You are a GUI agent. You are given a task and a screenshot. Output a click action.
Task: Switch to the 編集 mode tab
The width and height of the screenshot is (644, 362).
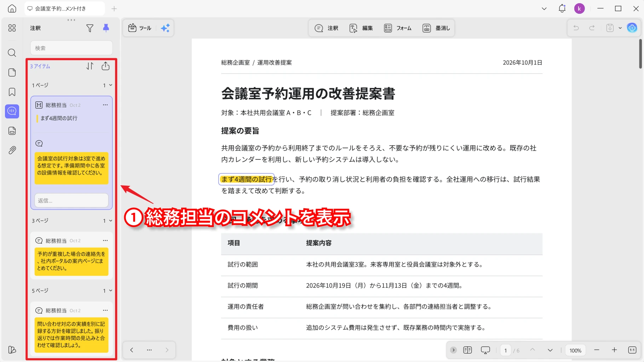coord(361,28)
